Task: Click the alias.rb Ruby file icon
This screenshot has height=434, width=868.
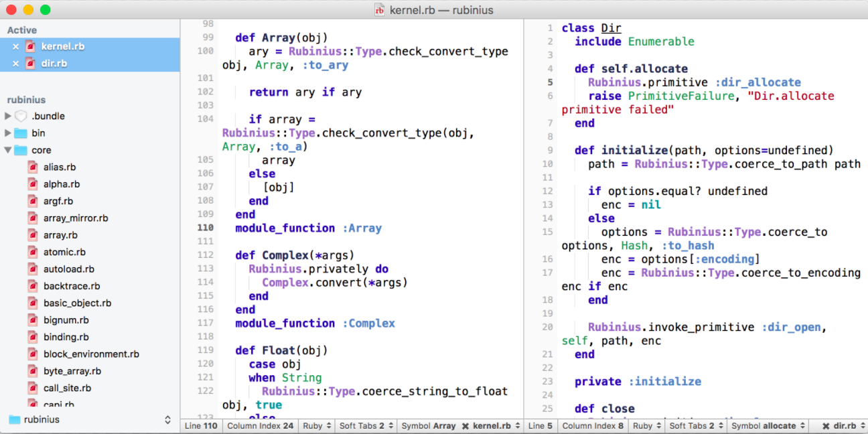Action: 33,167
